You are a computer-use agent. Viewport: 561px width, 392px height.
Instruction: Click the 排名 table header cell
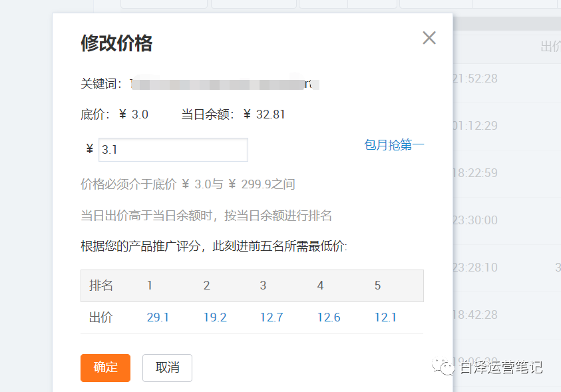pyautogui.click(x=101, y=286)
